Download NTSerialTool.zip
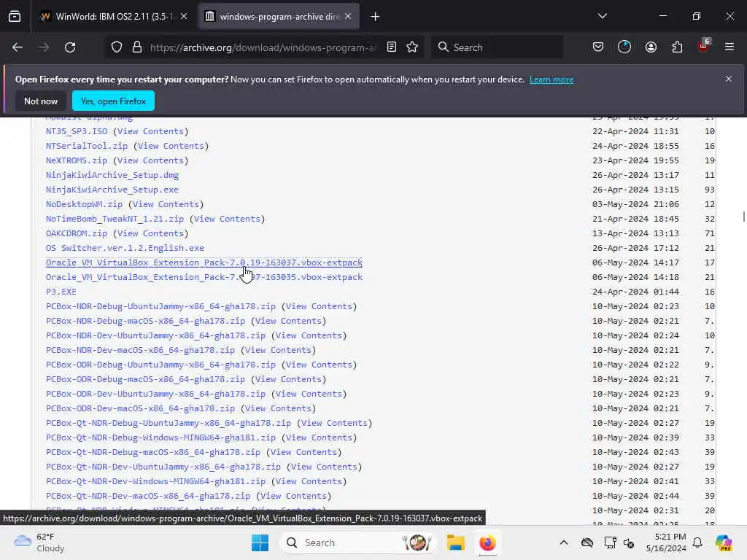Viewport: 747px width, 560px height. pos(87,146)
